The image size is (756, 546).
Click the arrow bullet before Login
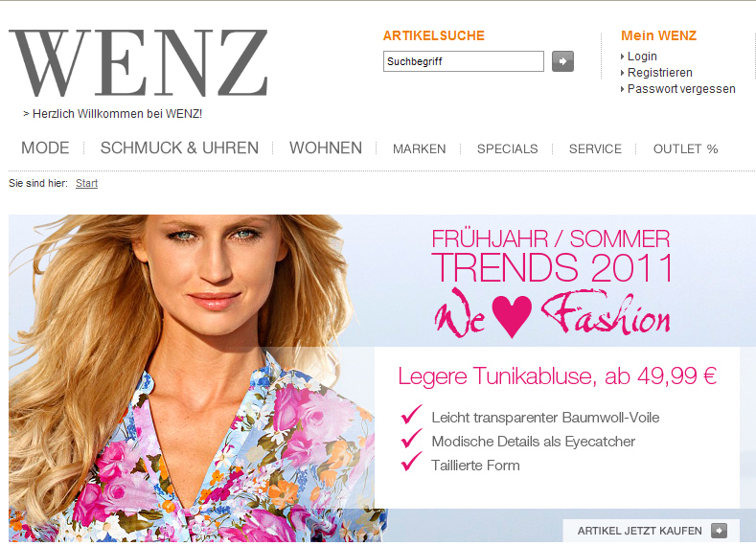(623, 57)
